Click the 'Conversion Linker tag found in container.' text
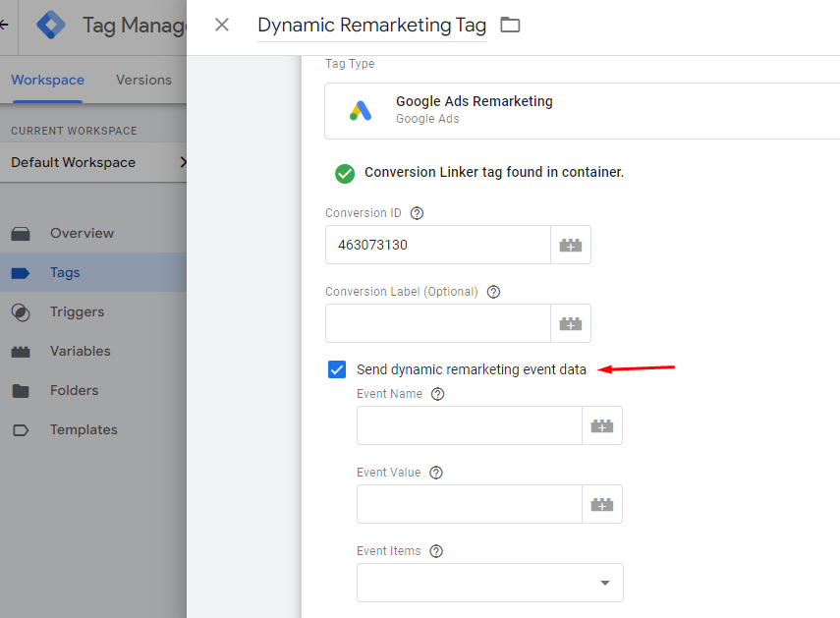This screenshot has height=618, width=840. tap(494, 172)
